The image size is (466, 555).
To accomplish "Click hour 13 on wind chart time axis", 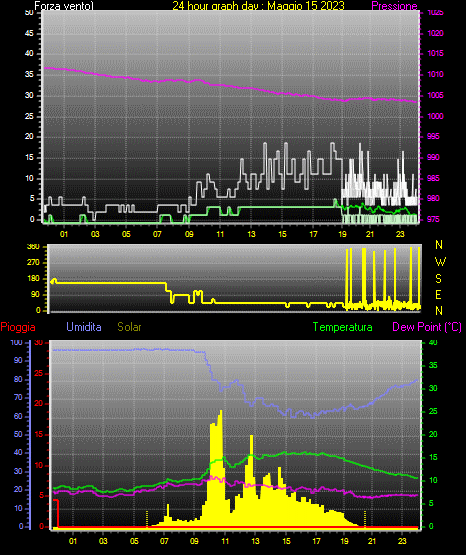I will (251, 234).
